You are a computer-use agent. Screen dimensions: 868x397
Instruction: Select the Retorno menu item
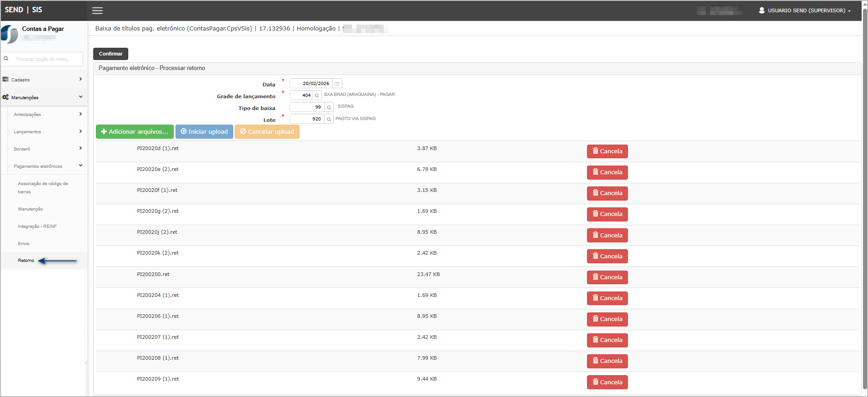[26, 261]
